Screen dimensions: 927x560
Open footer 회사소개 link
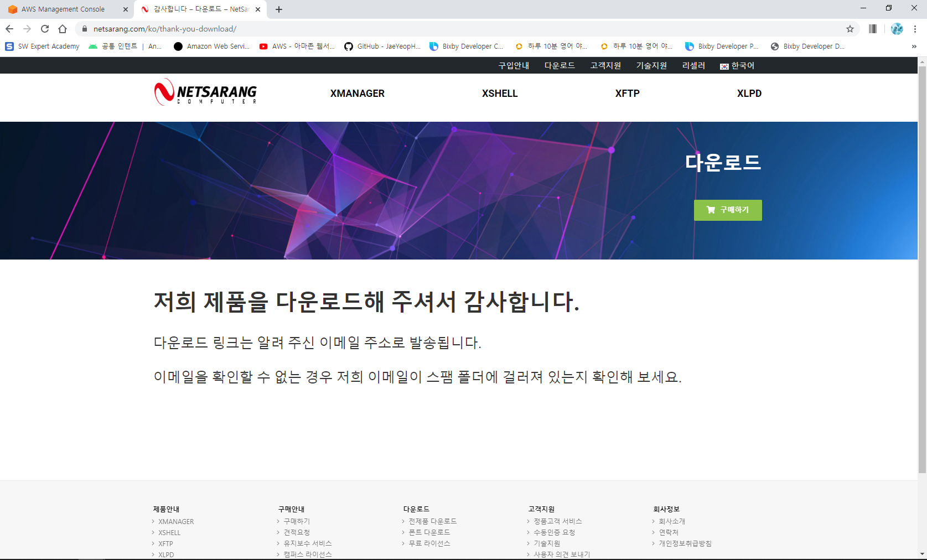coord(672,521)
